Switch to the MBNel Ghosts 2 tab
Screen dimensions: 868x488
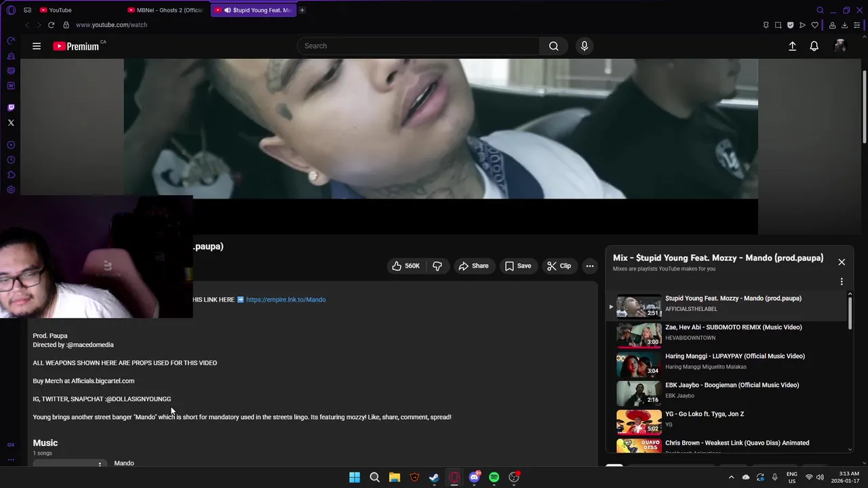167,10
